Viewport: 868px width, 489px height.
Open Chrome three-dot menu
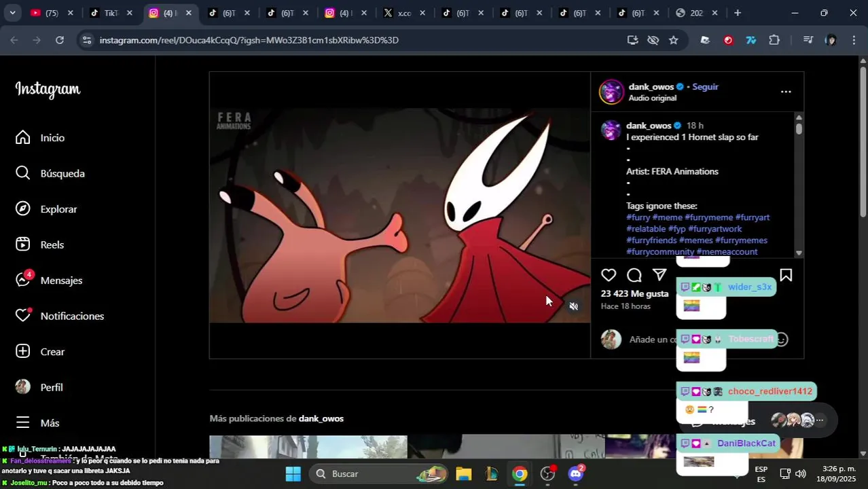pyautogui.click(x=854, y=40)
